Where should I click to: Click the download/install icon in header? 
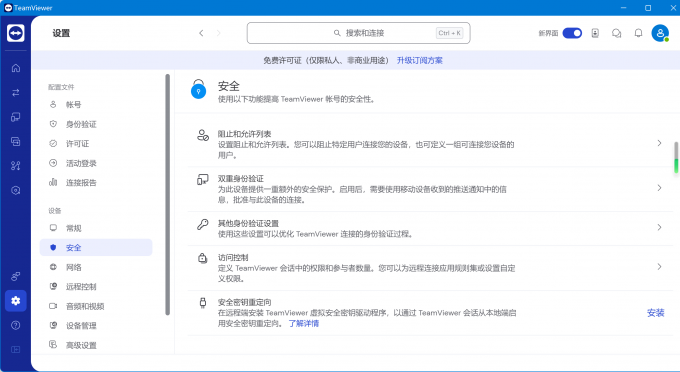click(595, 33)
